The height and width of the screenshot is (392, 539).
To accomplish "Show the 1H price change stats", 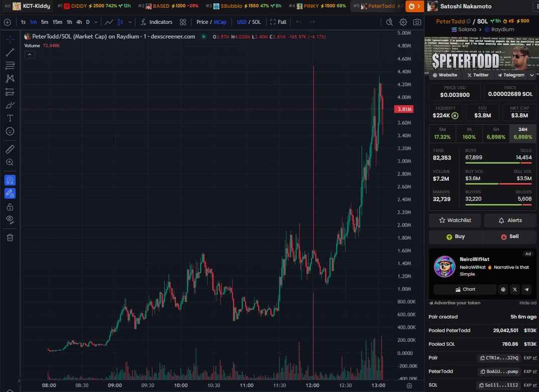I will [469, 134].
